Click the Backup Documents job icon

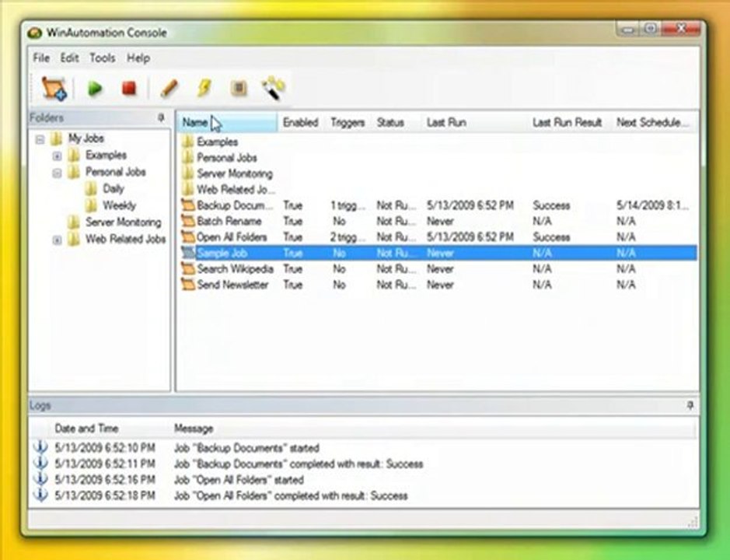point(188,205)
